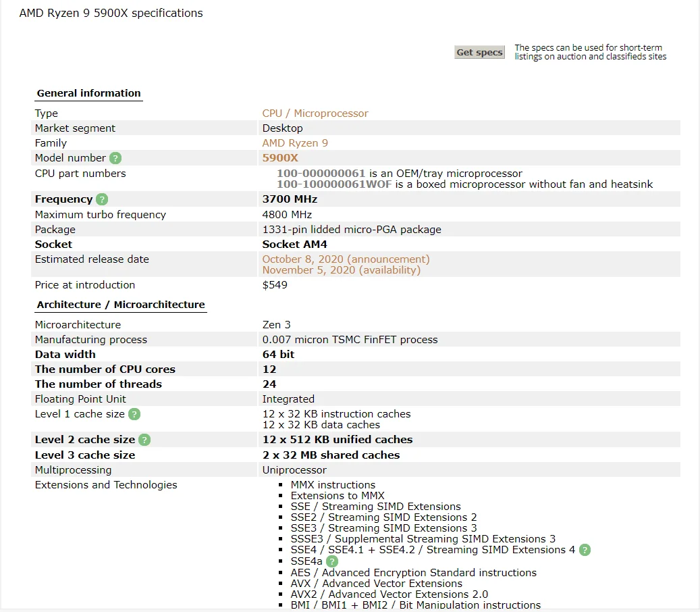This screenshot has width=700, height=612.
Task: Open the 5900X model number link
Action: (x=280, y=157)
